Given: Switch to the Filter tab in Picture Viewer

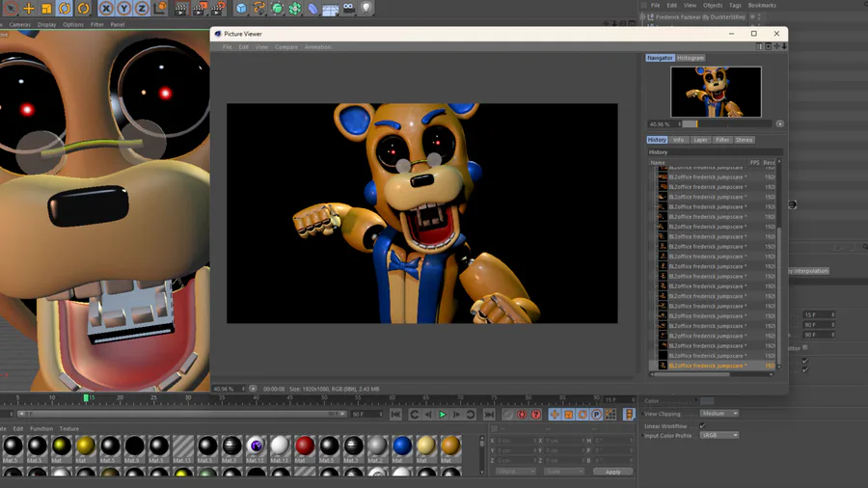Looking at the screenshot, I should coord(722,140).
